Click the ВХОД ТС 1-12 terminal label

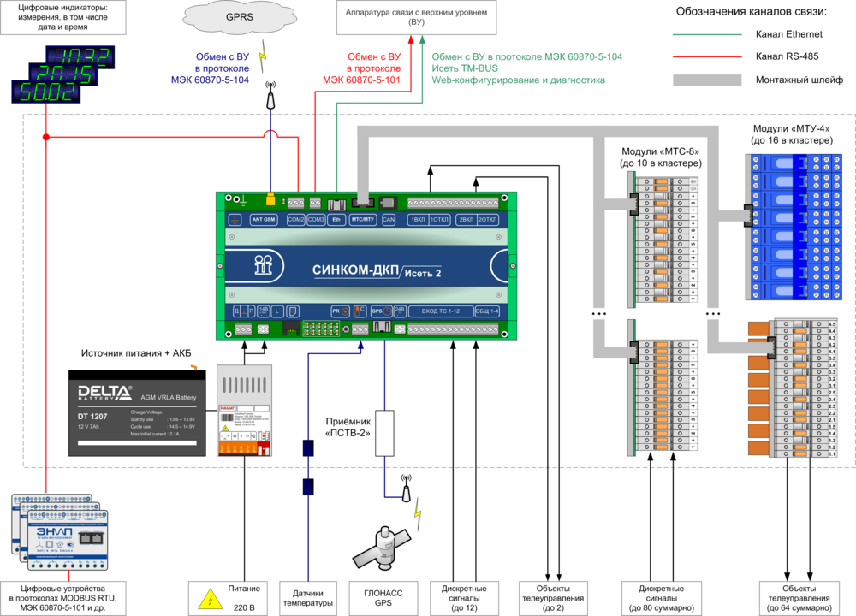(x=440, y=311)
